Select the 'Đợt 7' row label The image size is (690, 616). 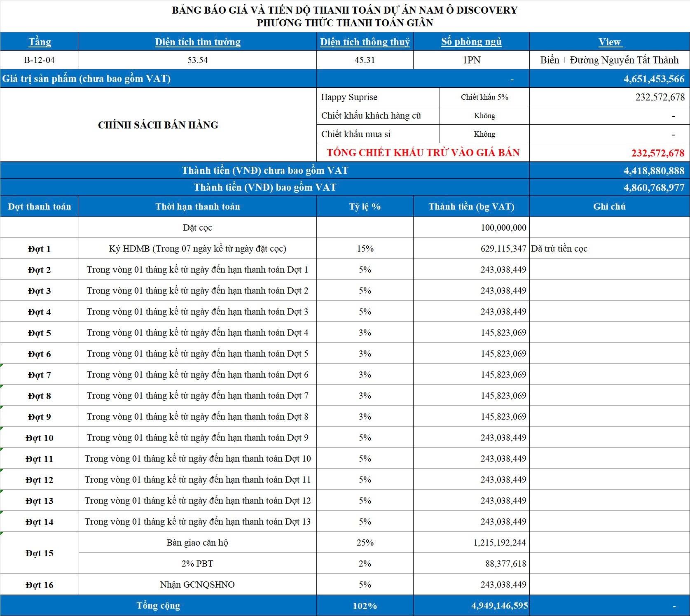(x=40, y=375)
